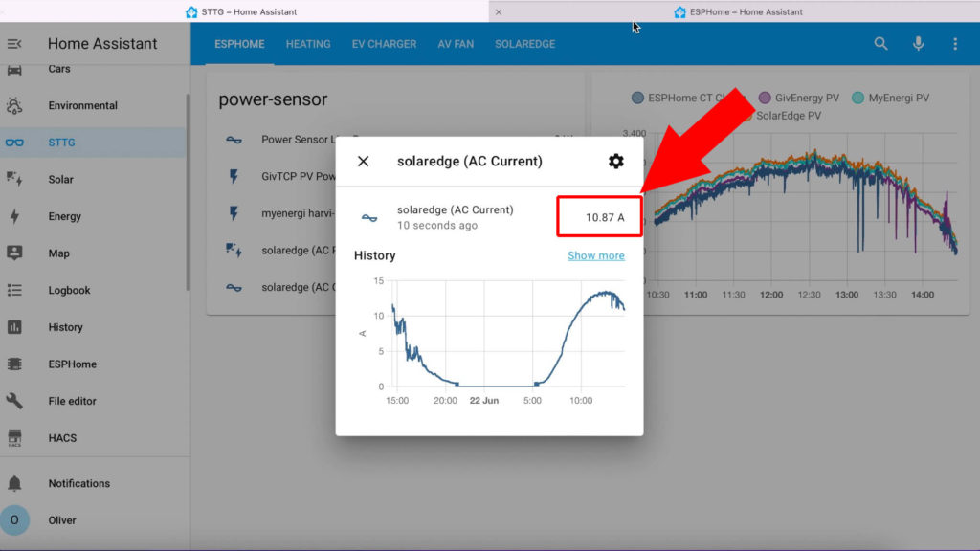Click the File editor sidebar label
The width and height of the screenshot is (980, 551).
coord(73,401)
